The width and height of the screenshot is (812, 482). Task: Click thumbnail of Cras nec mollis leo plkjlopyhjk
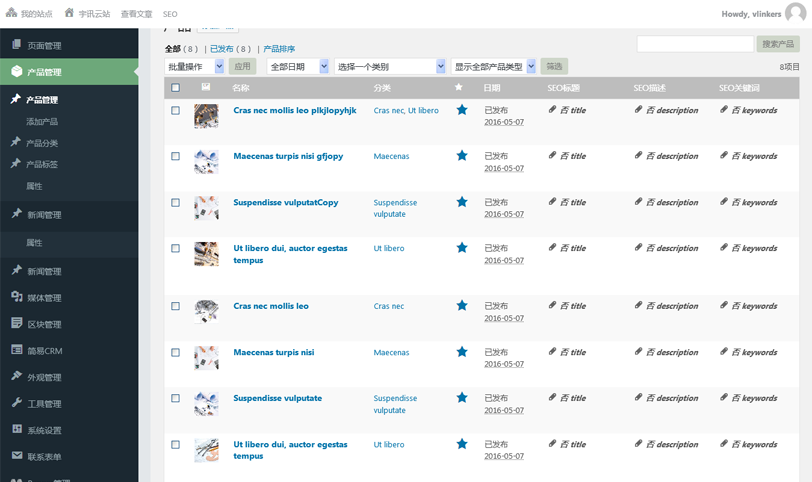click(206, 116)
